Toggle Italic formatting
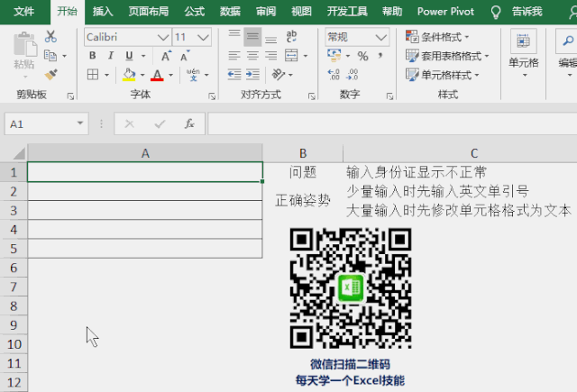Image resolution: width=577 pixels, height=392 pixels. click(x=110, y=56)
